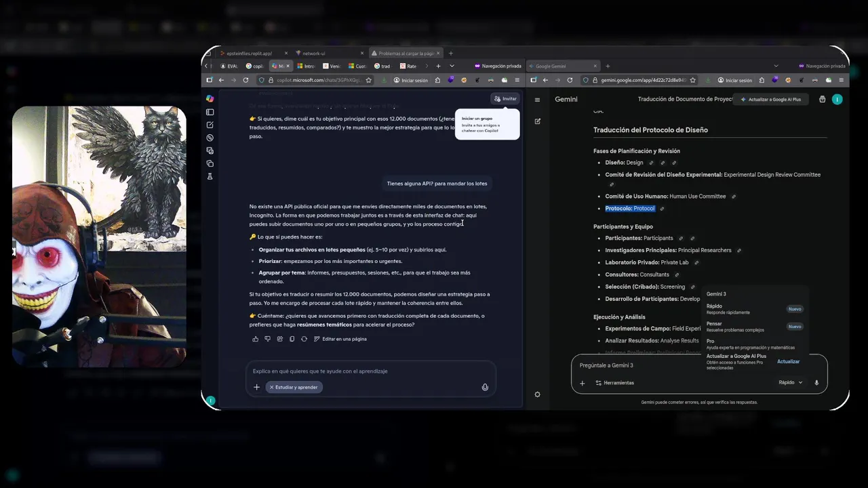Viewport: 868px width, 488px height.
Task: Click downloads arrow in left browser toolbar
Action: [x=384, y=80]
